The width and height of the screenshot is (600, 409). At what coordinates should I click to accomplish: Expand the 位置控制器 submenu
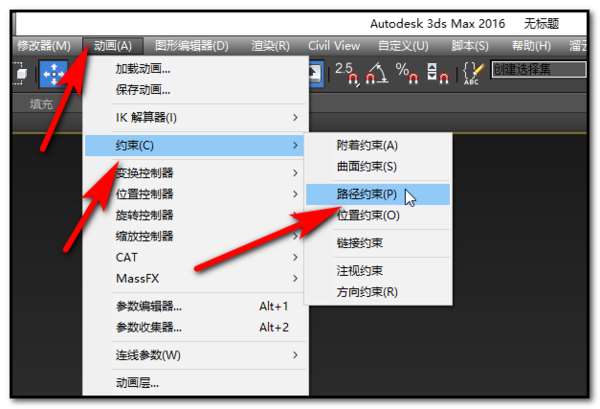[x=195, y=194]
